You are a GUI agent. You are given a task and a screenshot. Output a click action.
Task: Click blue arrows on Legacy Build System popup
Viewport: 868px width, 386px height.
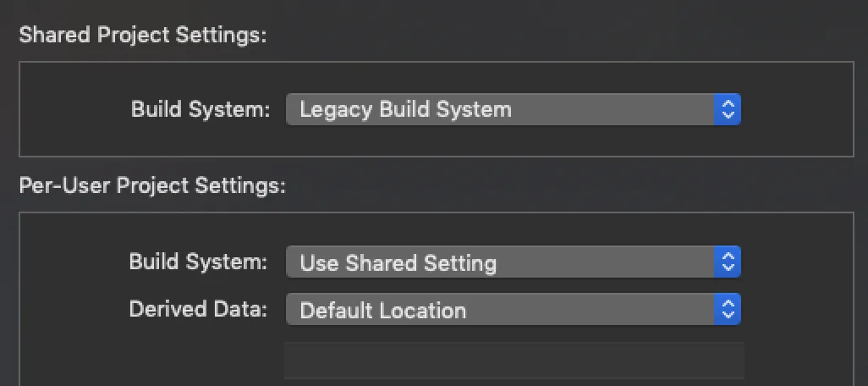(727, 109)
